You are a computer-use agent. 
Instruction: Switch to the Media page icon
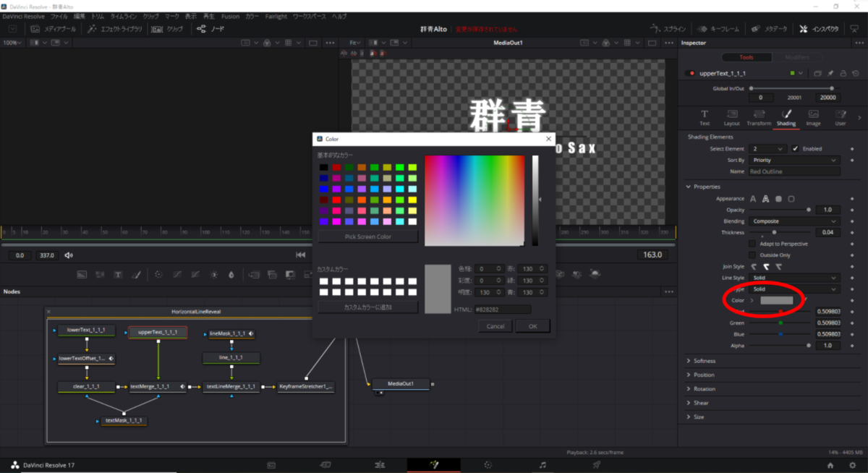coord(271,465)
